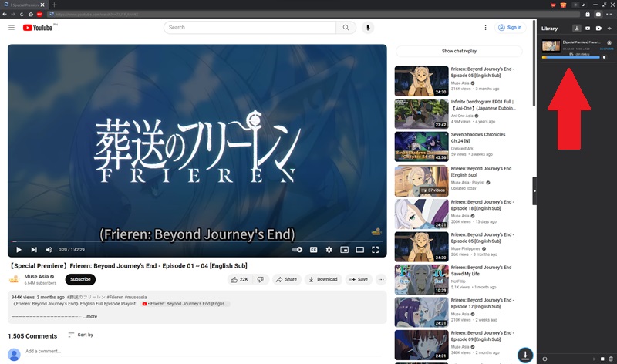617x364 pixels.
Task: Toggle the autoplay switch in player
Action: coord(297,250)
